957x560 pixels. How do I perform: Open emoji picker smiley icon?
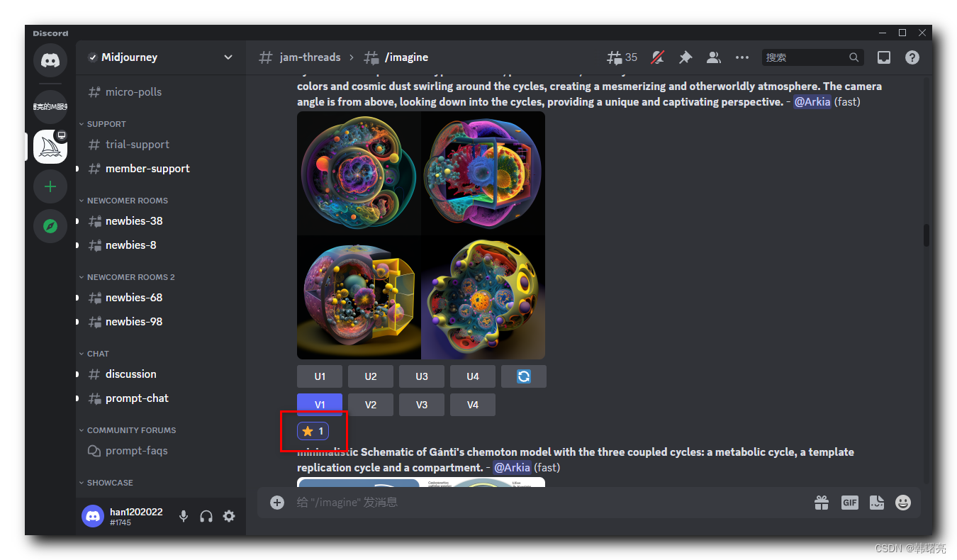pyautogui.click(x=903, y=503)
